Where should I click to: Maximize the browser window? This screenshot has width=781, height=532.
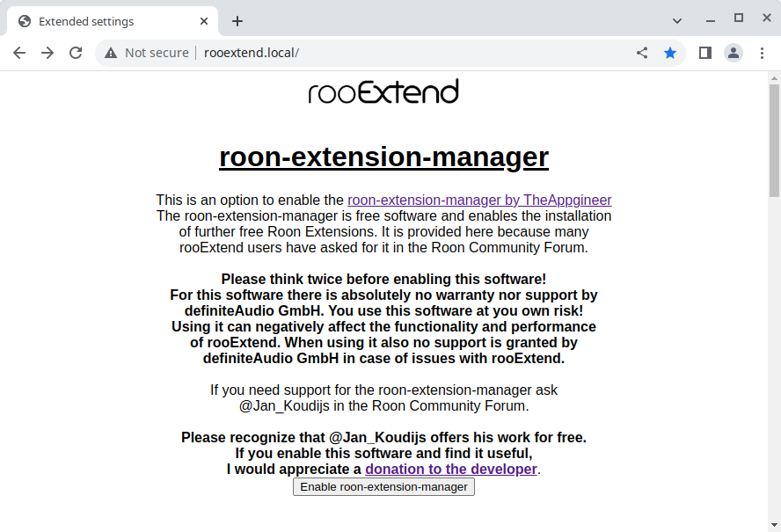(739, 18)
